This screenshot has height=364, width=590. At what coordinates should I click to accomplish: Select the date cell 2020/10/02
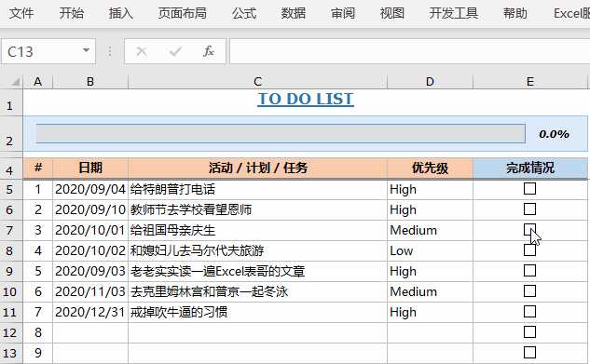90,250
